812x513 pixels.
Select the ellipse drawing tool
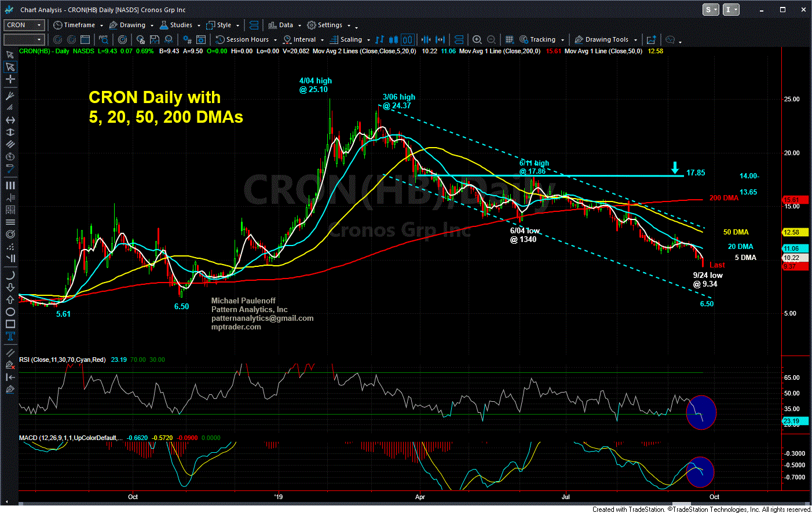point(10,312)
